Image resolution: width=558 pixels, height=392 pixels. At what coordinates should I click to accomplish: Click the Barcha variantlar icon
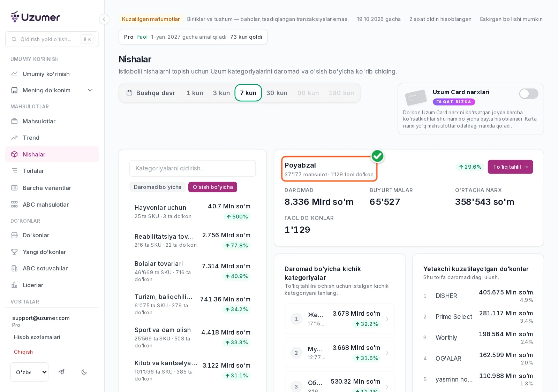pyautogui.click(x=14, y=188)
